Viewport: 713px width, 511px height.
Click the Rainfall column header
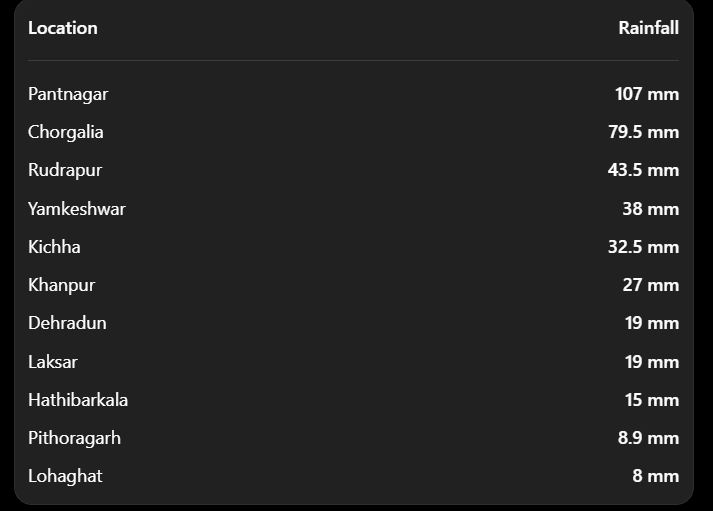[648, 28]
